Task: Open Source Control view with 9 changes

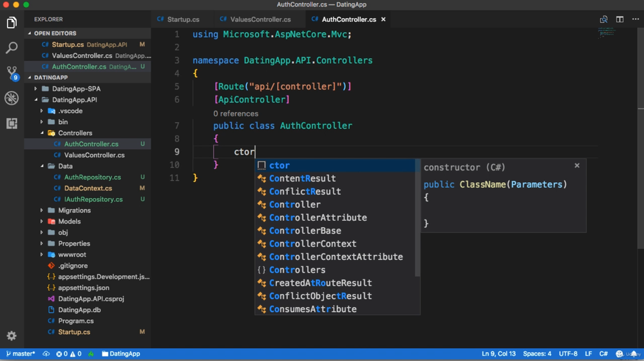Action: (12, 73)
